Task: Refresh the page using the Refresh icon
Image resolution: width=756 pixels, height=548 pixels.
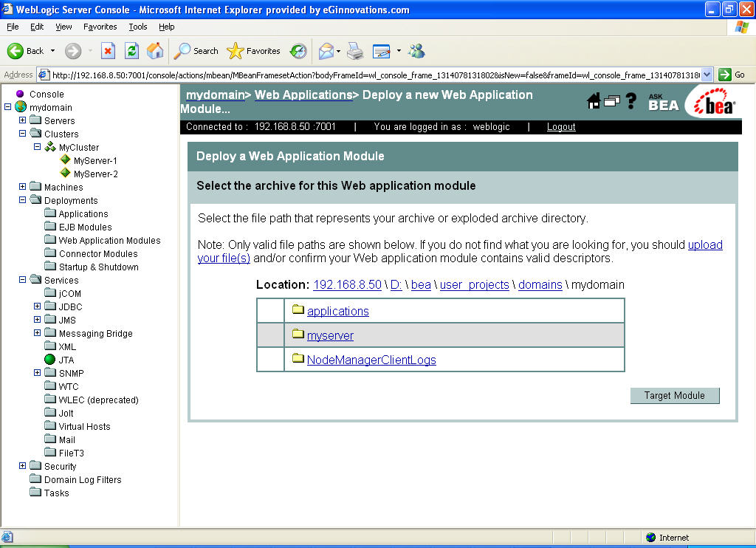Action: tap(131, 51)
